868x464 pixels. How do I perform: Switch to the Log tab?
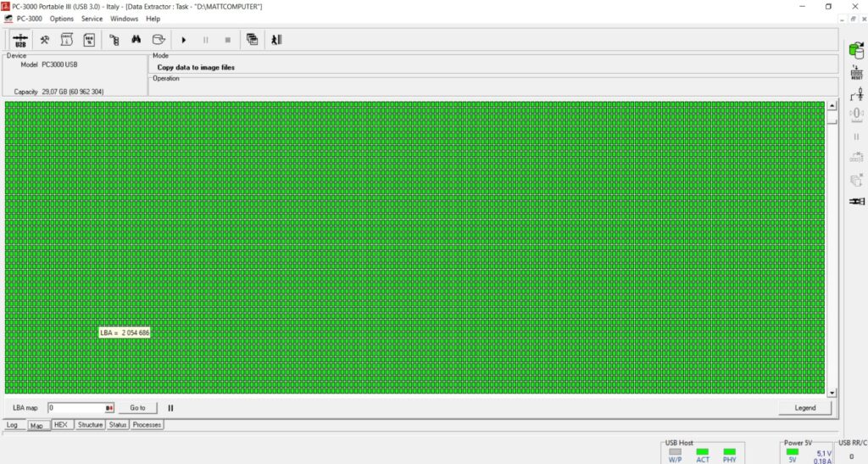tap(12, 425)
